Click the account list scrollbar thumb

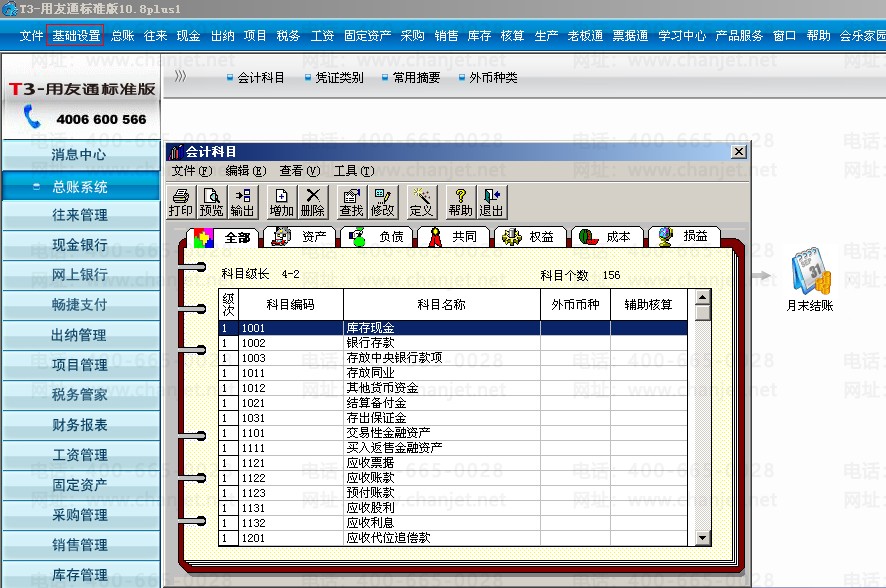(x=702, y=313)
